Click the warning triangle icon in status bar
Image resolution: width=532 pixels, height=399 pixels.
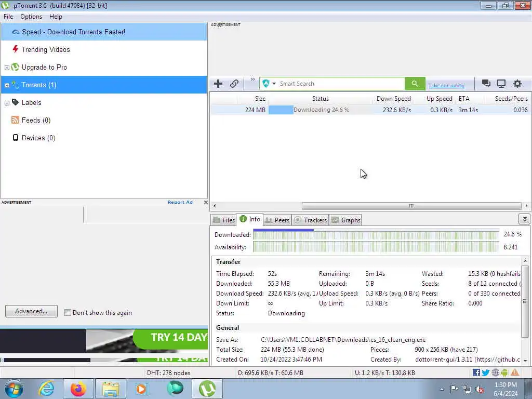[515, 373]
